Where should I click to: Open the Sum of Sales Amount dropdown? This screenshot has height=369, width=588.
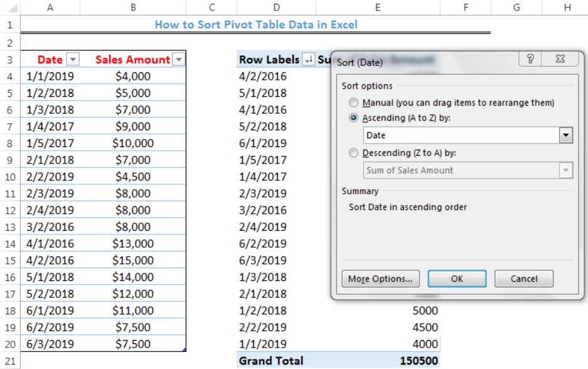tap(565, 170)
